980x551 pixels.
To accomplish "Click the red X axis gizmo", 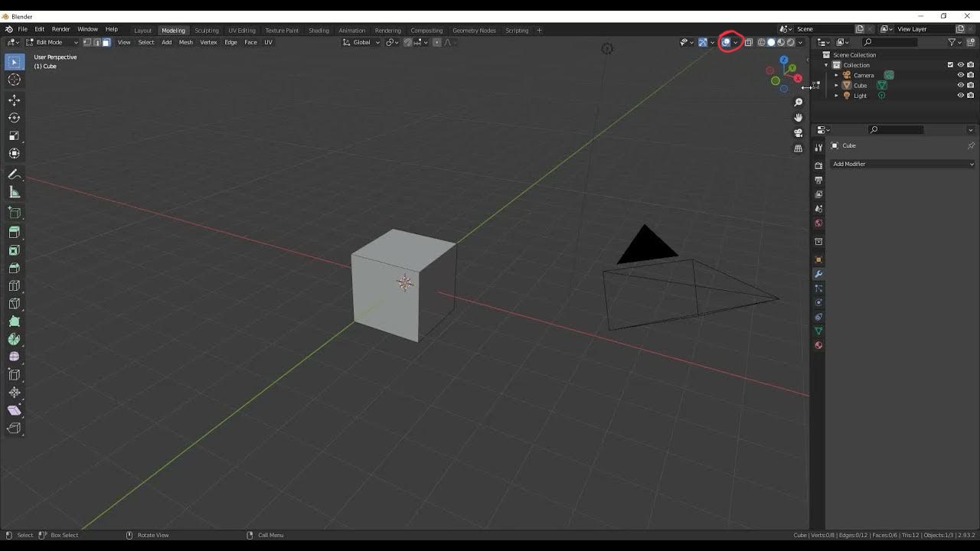I will [x=798, y=78].
